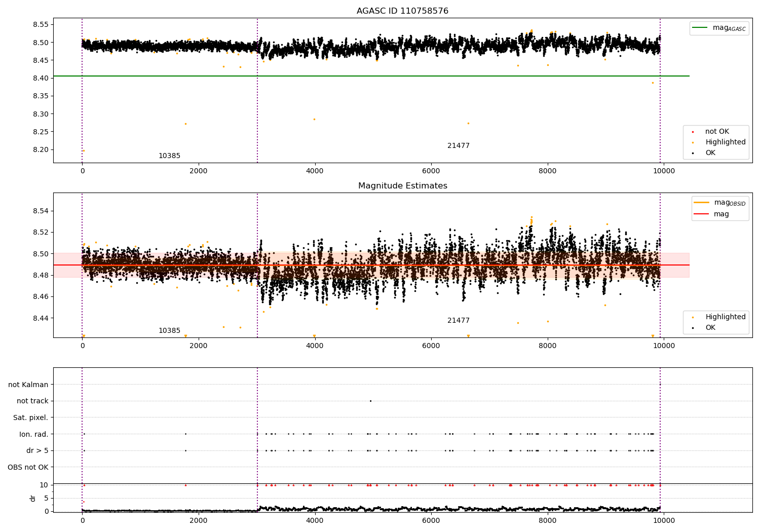Click the single data point in the "not track" row
The width and height of the screenshot is (760, 532).
point(370,401)
